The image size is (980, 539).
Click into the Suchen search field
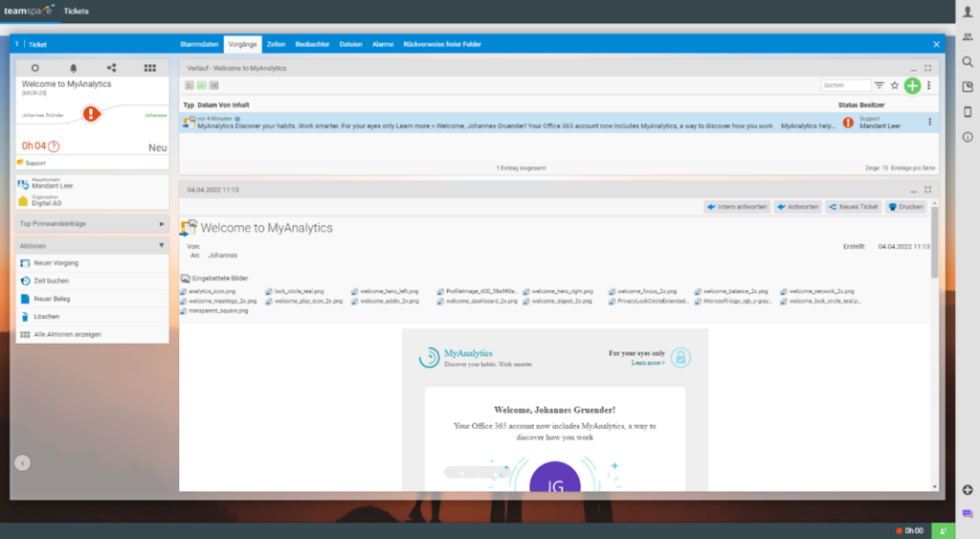click(846, 85)
